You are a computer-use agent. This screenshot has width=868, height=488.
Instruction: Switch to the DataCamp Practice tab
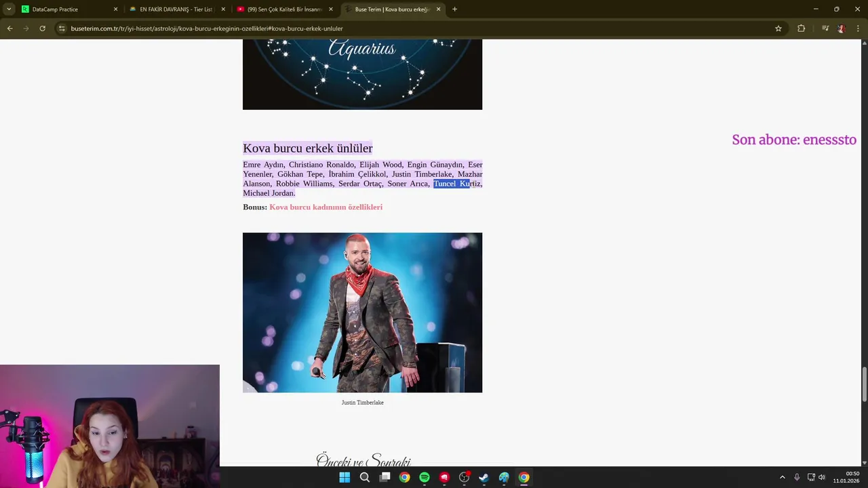pos(69,9)
